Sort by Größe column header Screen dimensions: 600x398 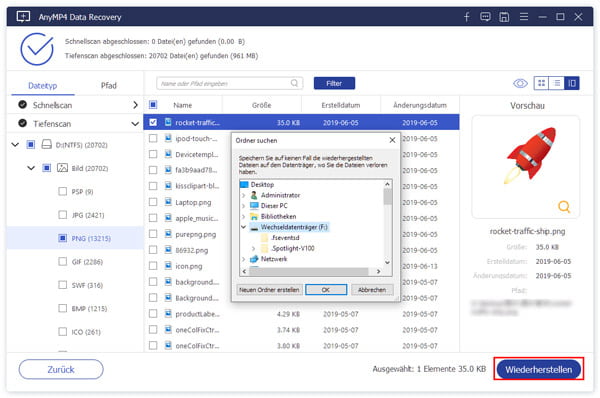262,105
